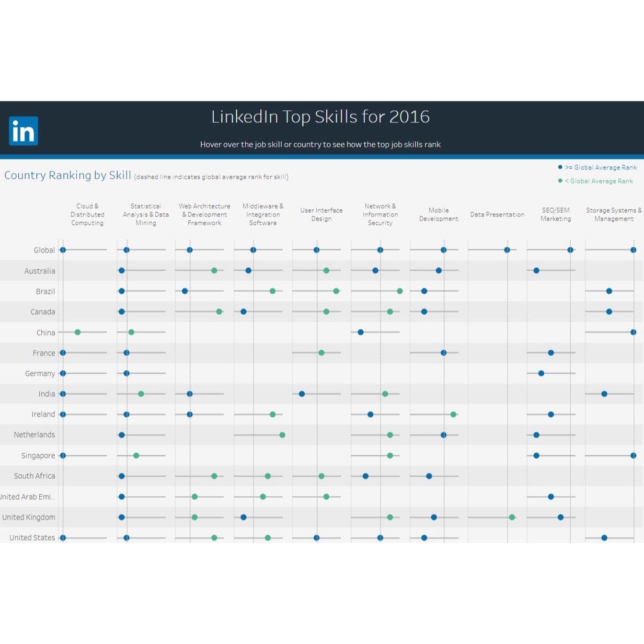The height and width of the screenshot is (644, 644).
Task: Click the Cloud & Distributed Computing column header
Action: 87,214
